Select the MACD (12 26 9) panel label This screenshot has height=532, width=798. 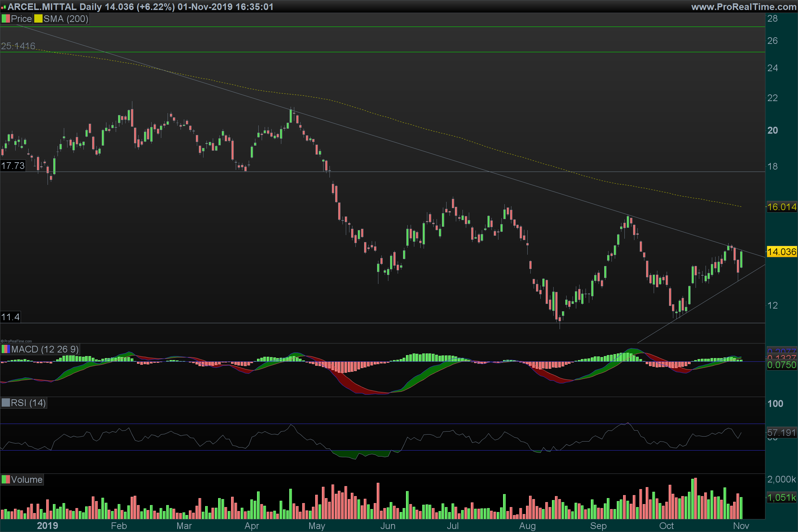tap(45, 349)
